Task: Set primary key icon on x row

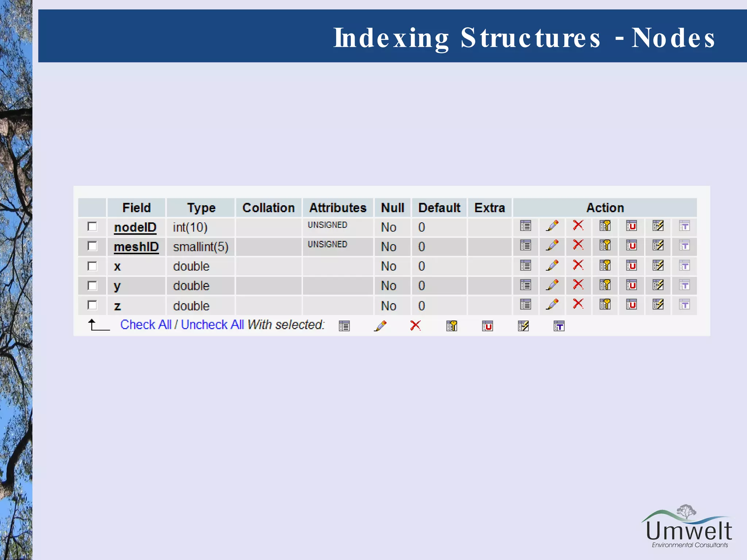Action: tap(605, 265)
